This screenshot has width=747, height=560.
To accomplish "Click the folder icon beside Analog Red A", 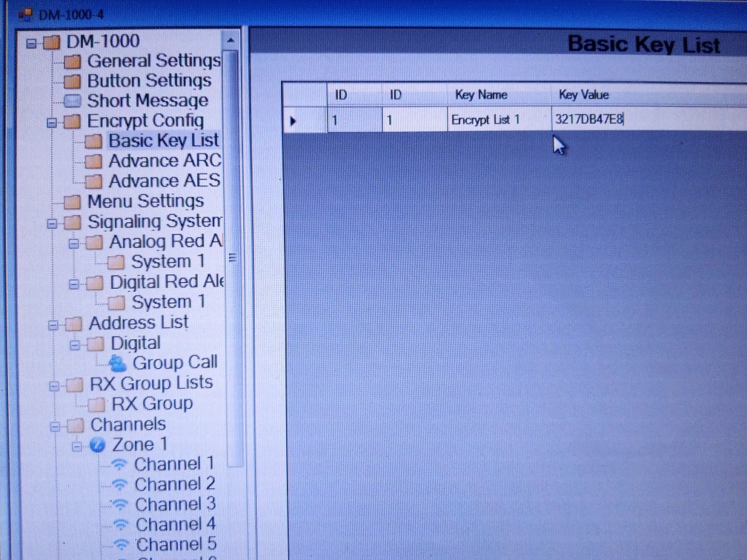I will (94, 243).
